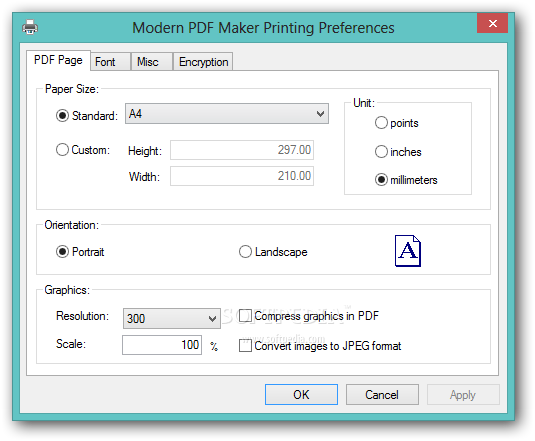Click the 'Scale:' label
Screen dimensions: 535x441
point(71,344)
